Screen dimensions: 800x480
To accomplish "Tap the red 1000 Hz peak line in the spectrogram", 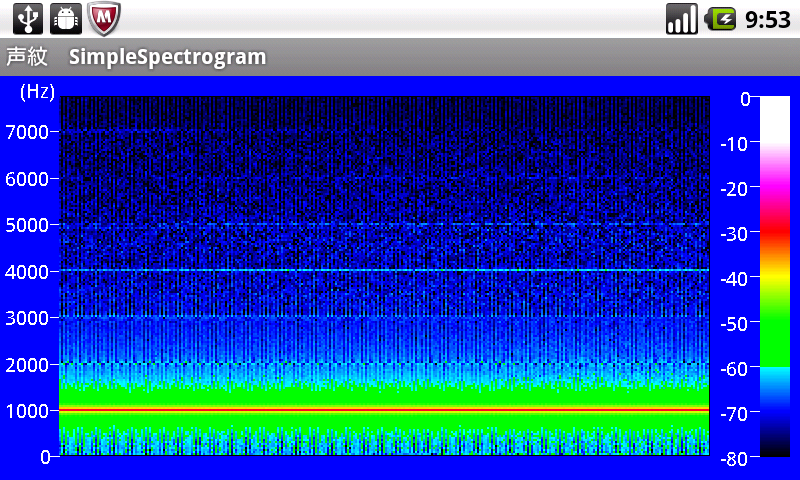I will pos(384,410).
